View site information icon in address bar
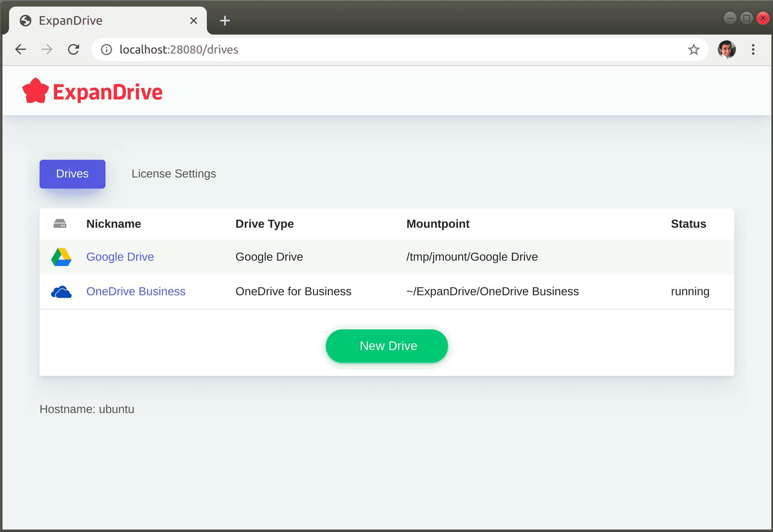Image resolution: width=773 pixels, height=532 pixels. [107, 50]
